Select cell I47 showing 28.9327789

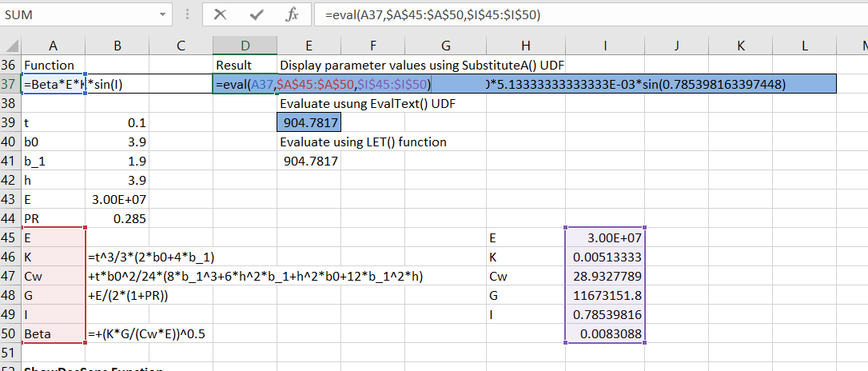pos(604,276)
